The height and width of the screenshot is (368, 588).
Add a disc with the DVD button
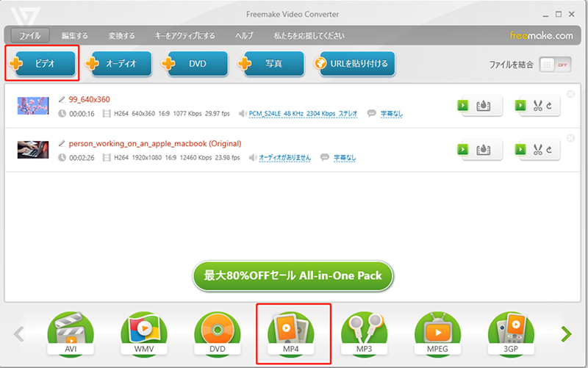[195, 63]
